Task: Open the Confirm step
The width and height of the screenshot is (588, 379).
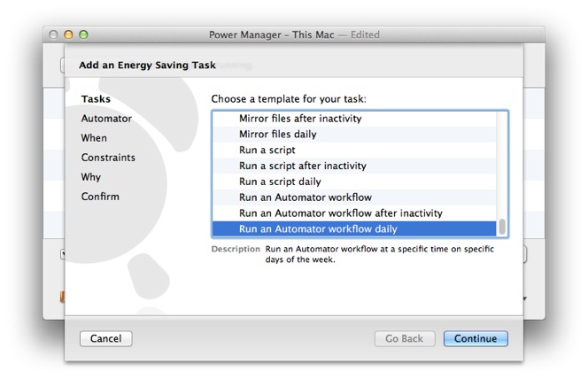Action: click(x=100, y=197)
